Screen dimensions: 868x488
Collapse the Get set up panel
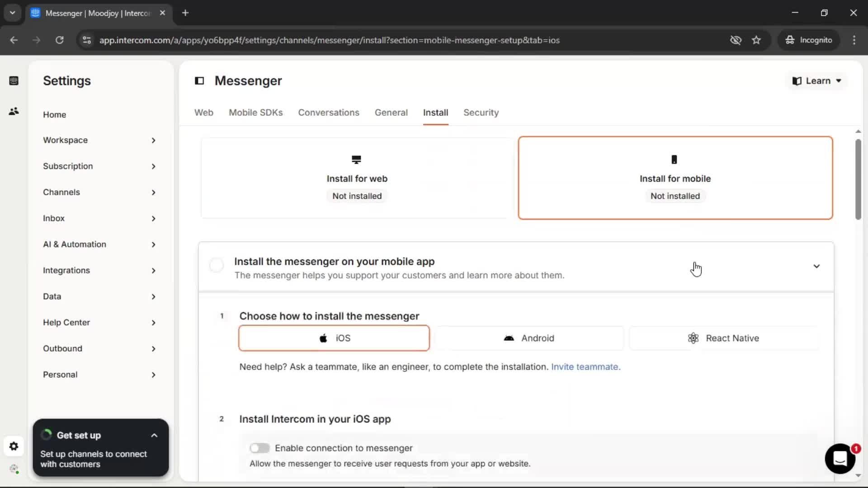click(x=154, y=436)
